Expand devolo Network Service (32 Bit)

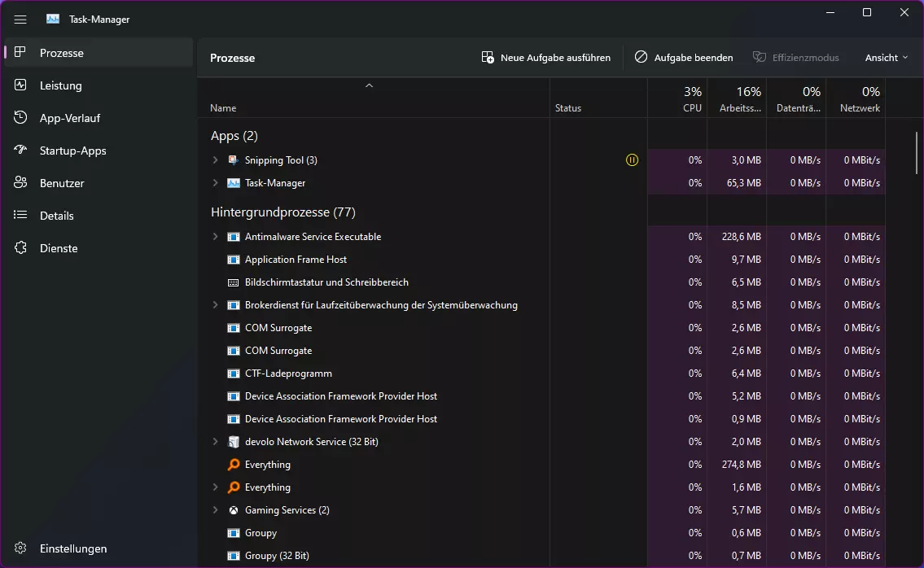click(x=215, y=441)
